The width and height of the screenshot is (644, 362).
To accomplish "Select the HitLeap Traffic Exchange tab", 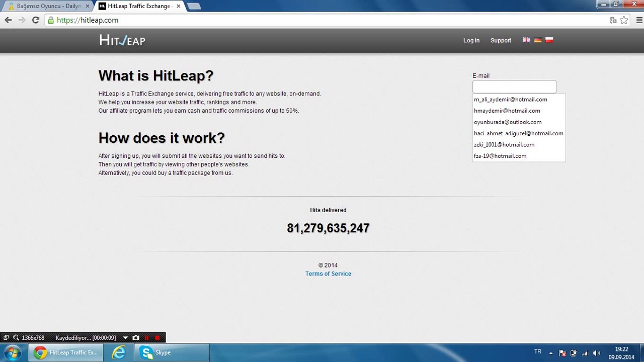I will (139, 6).
